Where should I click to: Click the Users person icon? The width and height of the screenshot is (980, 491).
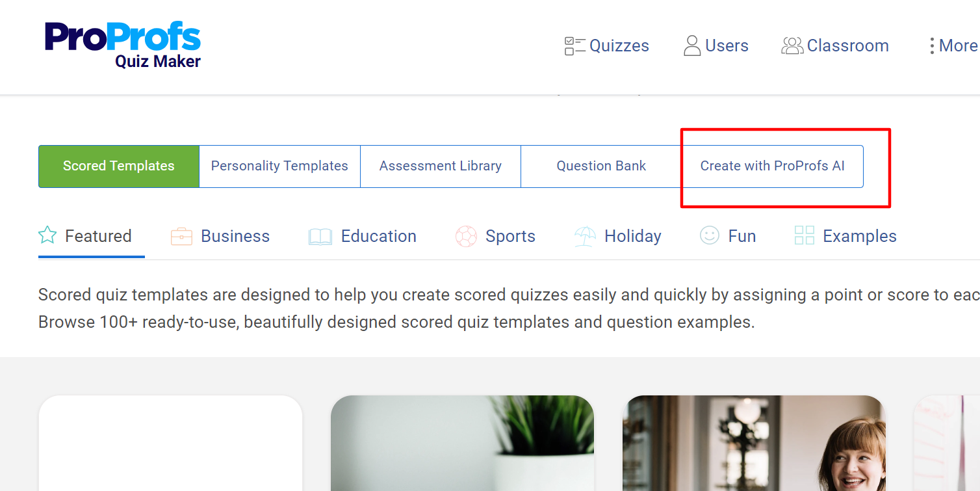(692, 46)
